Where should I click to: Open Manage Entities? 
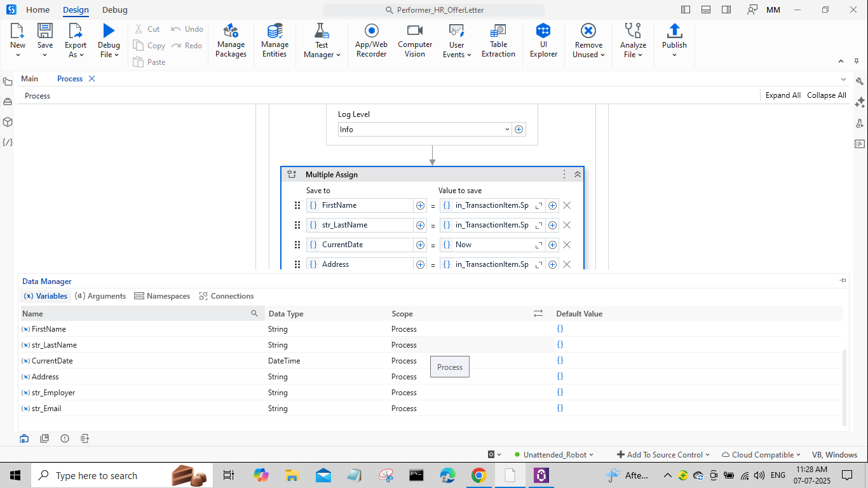275,41
